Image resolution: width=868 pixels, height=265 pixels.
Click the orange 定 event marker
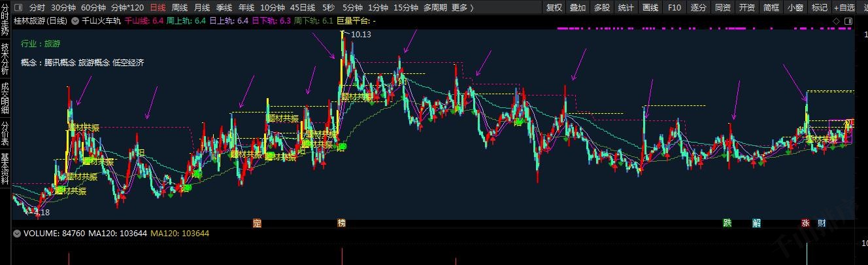(x=257, y=223)
